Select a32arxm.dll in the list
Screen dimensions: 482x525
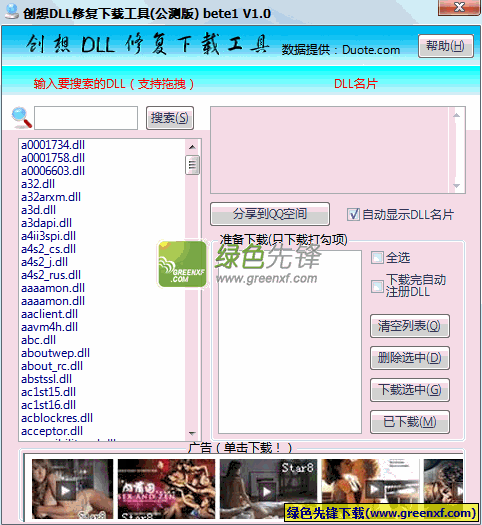[51, 197]
